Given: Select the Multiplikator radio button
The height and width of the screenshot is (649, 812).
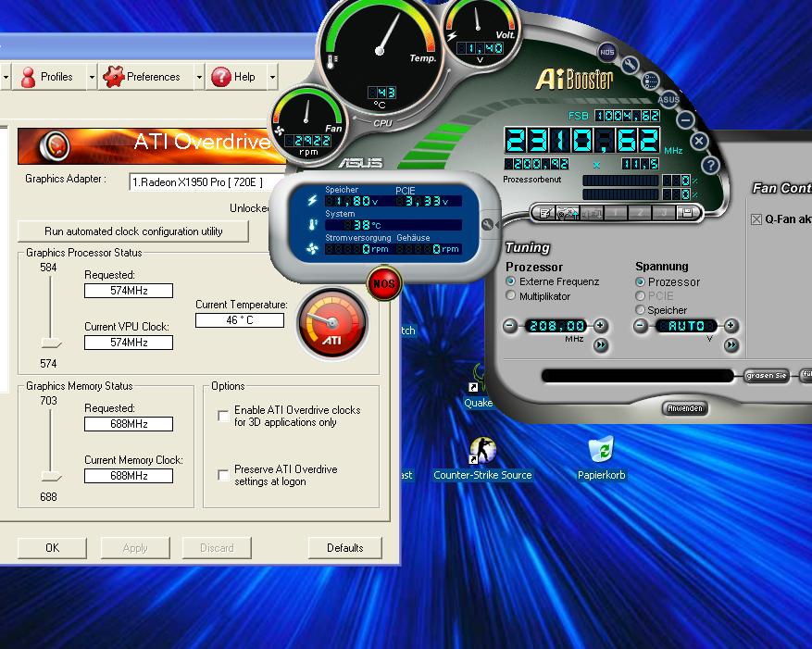Looking at the screenshot, I should tap(511, 296).
